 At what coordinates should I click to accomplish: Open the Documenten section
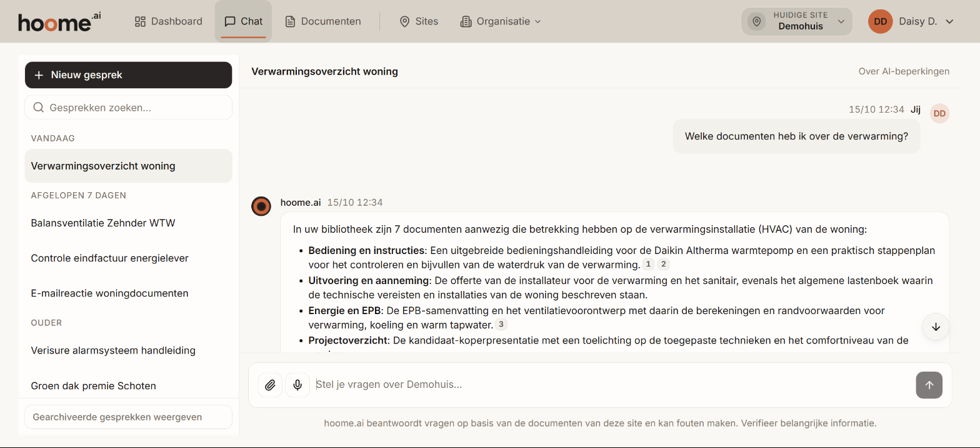(x=323, y=21)
